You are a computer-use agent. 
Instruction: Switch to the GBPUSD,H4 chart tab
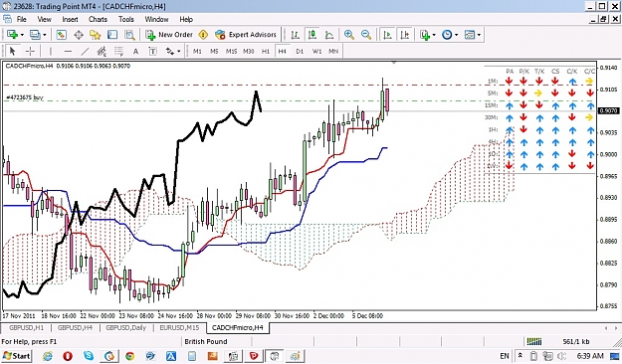[75, 328]
